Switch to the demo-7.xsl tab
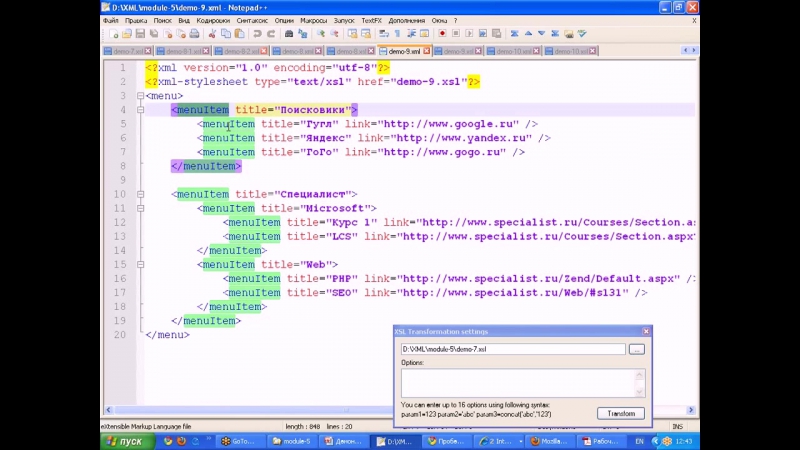Image resolution: width=800 pixels, height=450 pixels. [x=127, y=51]
